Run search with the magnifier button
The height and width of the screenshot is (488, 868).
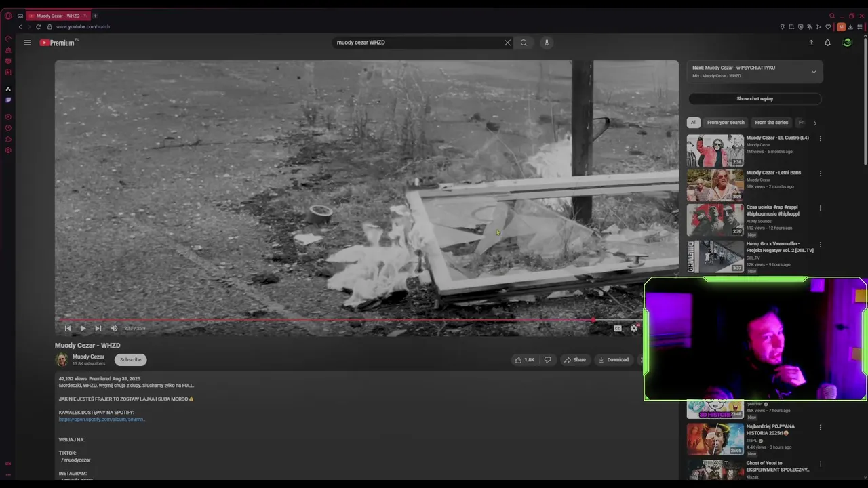pos(524,43)
